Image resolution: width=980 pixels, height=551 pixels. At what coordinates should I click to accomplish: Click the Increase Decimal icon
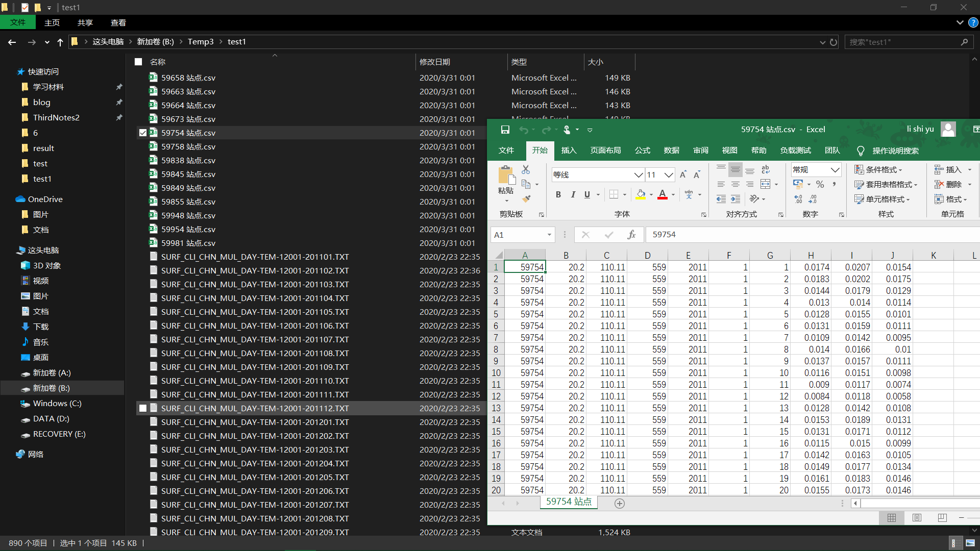799,199
